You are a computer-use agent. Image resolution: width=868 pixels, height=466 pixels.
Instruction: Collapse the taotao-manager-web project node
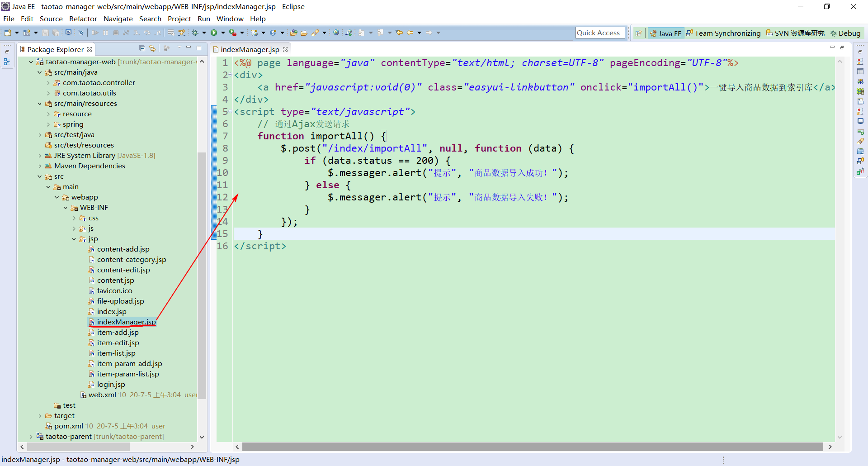coord(31,62)
